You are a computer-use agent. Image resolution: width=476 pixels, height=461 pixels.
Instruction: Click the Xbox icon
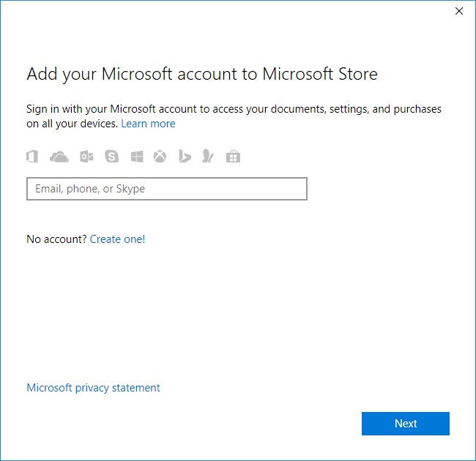pos(160,156)
